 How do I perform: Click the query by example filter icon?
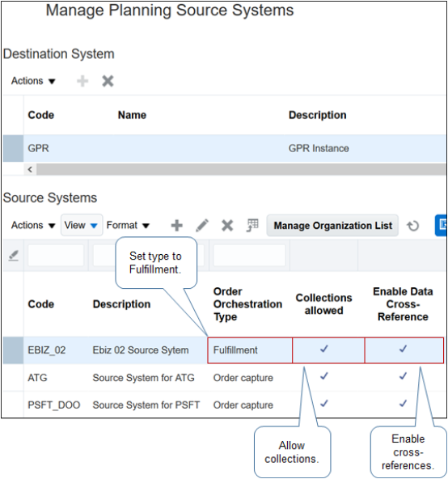(14, 256)
